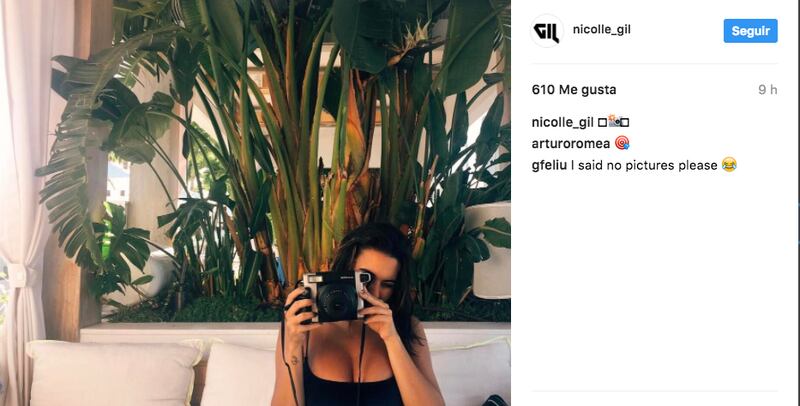View the 610 Me gusta likes list
Viewport: 800px width, 406px height.
tap(574, 90)
